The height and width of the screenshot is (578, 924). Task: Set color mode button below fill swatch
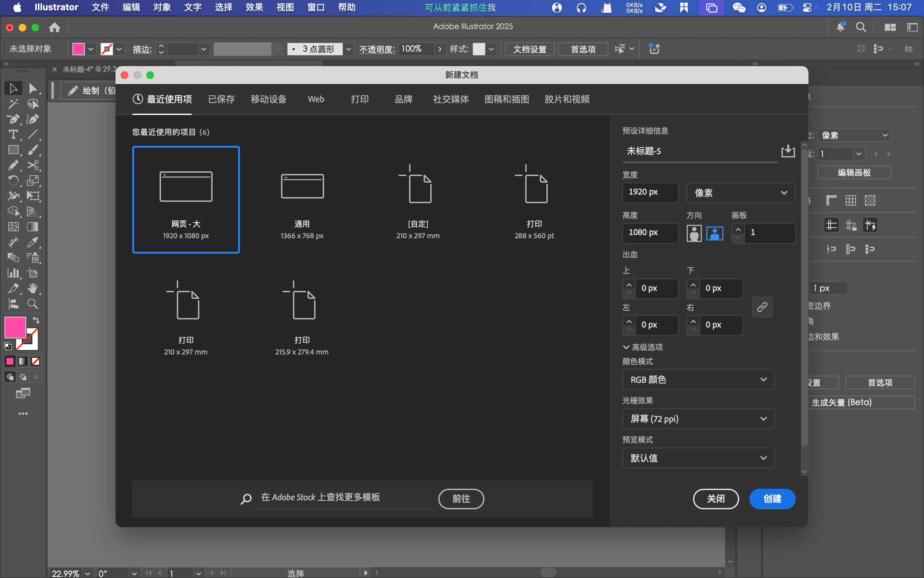10,361
